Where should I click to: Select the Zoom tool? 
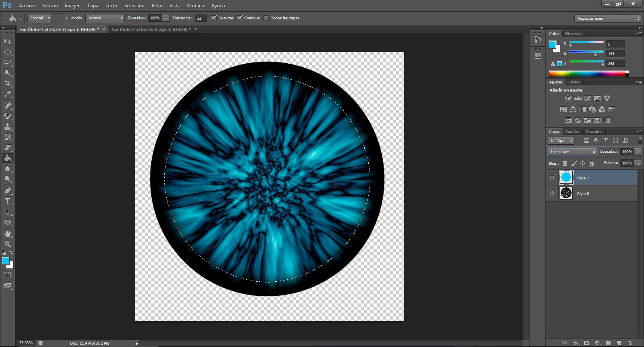click(x=8, y=244)
